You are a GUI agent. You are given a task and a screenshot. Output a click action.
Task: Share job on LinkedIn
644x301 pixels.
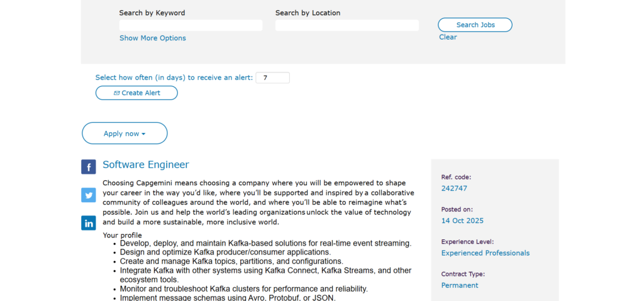click(88, 223)
